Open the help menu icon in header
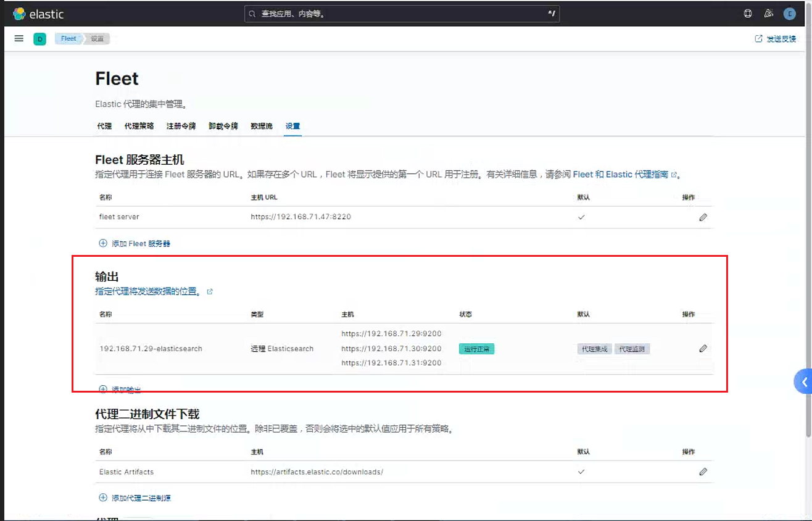The image size is (812, 521). point(748,14)
